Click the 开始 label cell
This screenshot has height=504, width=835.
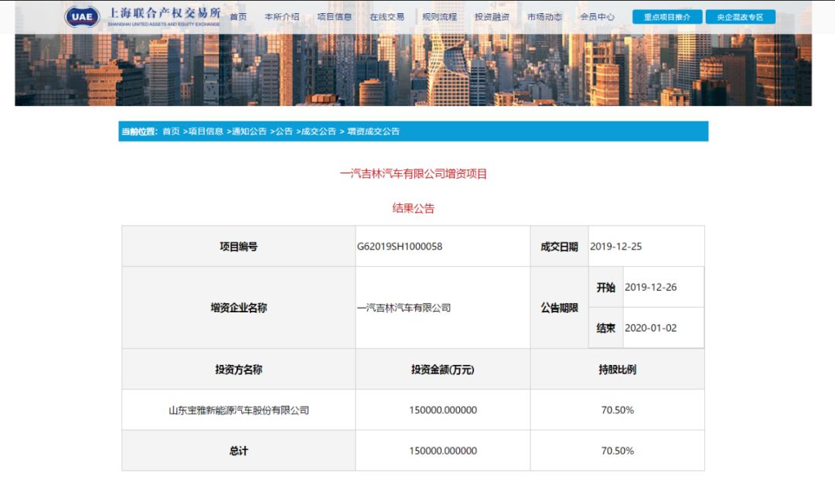(x=605, y=288)
